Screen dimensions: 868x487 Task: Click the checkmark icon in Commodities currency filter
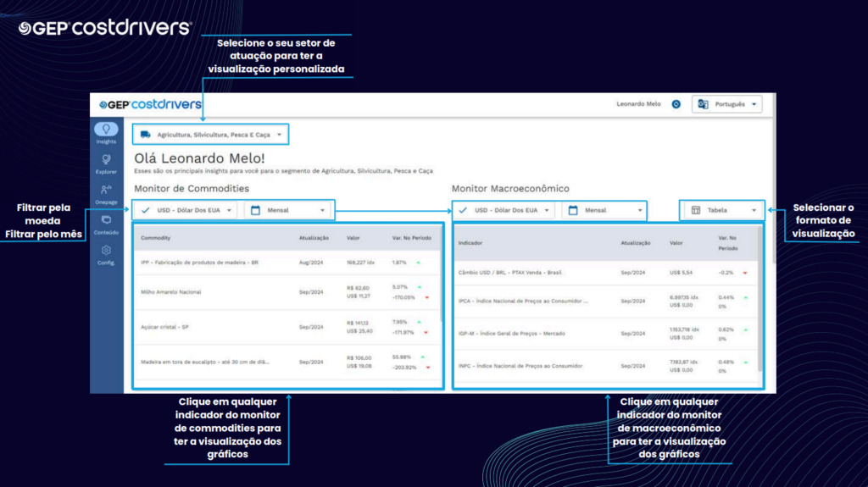(146, 210)
